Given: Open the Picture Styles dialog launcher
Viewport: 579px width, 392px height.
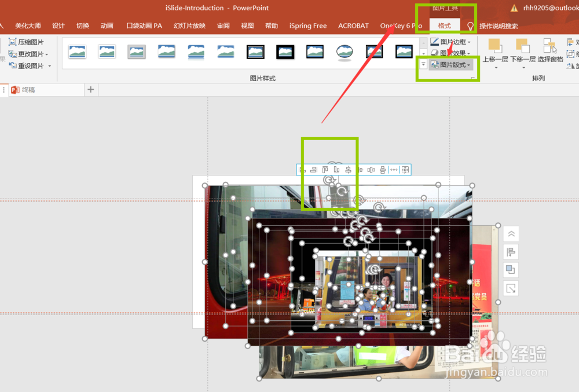Looking at the screenshot, I should point(473,78).
